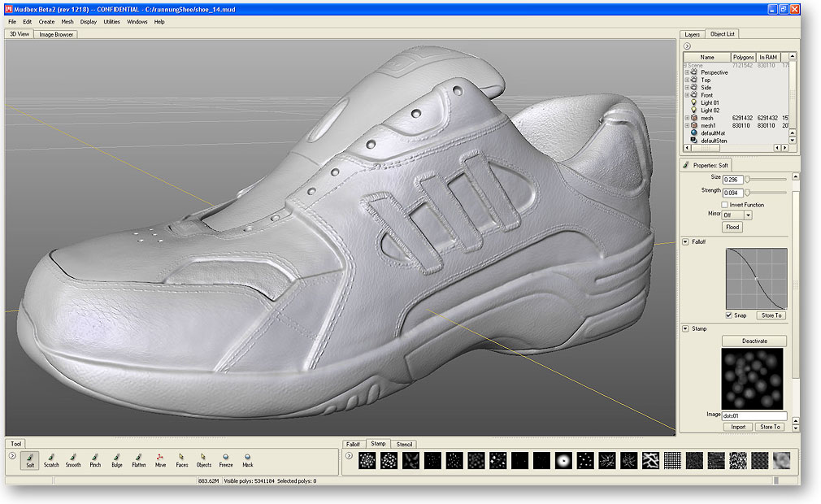Open Object List options arrow button
Screen dimensions: 821x504
coord(687,46)
